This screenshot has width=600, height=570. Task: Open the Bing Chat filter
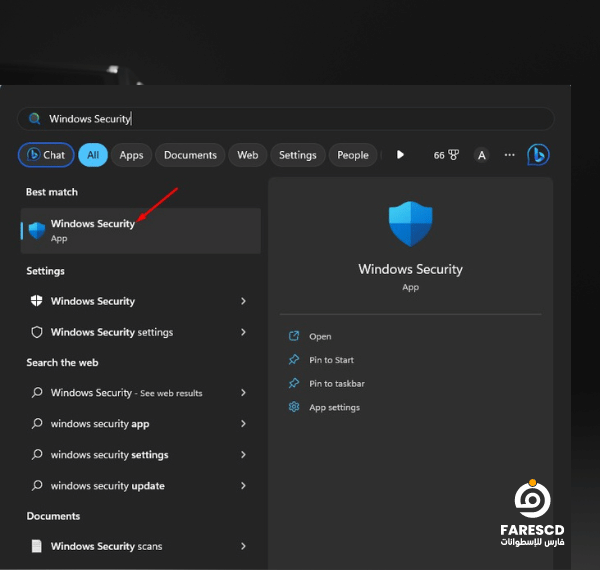click(46, 155)
